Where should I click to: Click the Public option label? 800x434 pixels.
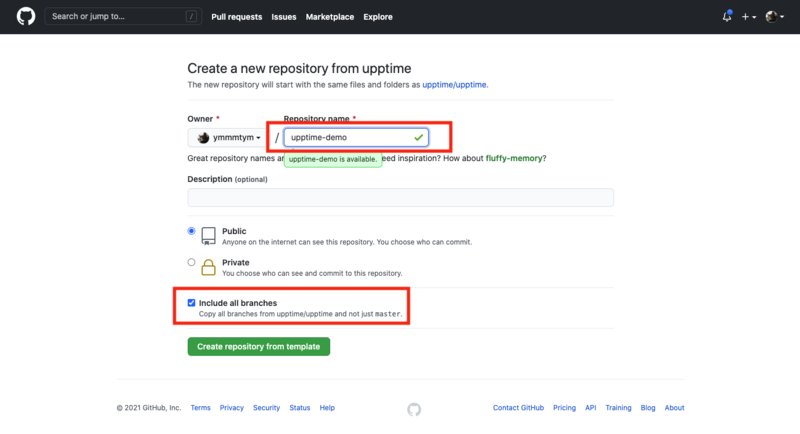(234, 231)
